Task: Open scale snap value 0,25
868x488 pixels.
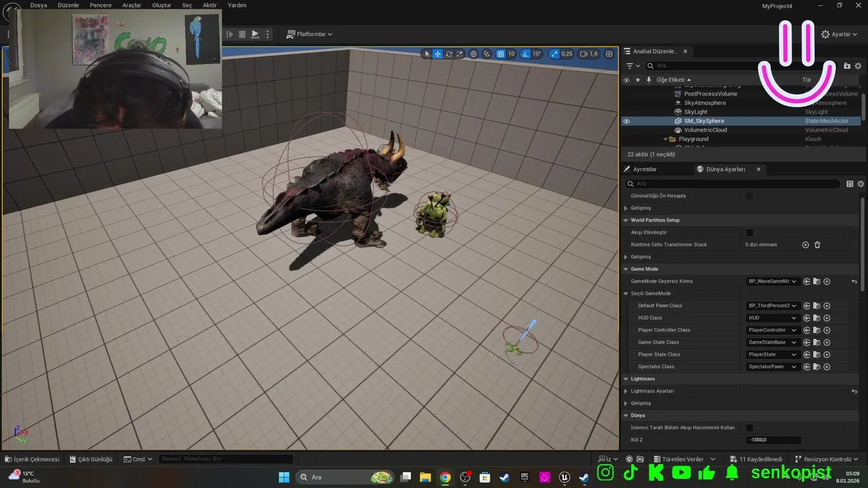Action: tap(567, 54)
